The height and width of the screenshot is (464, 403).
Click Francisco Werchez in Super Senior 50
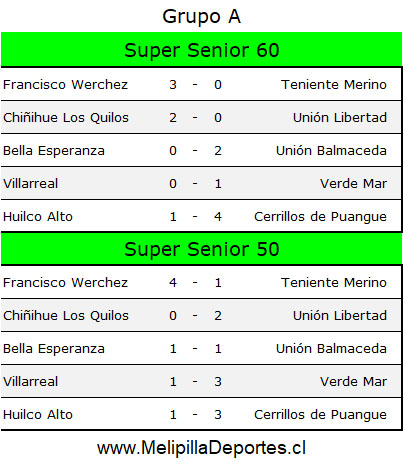click(65, 283)
